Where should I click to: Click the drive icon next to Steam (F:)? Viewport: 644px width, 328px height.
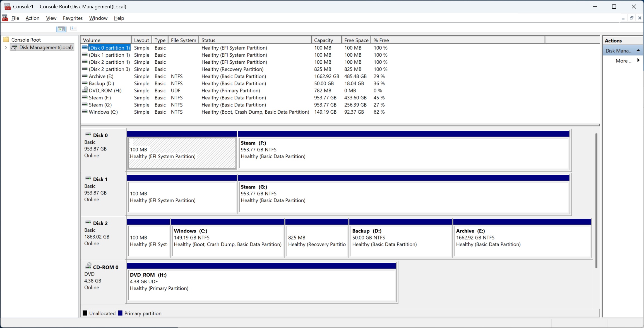(85, 97)
